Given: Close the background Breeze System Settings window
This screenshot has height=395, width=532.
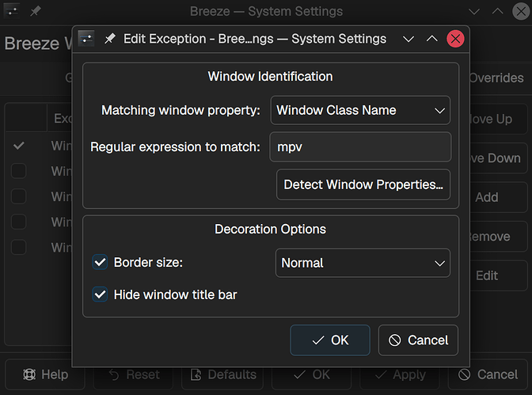Looking at the screenshot, I should 521,11.
